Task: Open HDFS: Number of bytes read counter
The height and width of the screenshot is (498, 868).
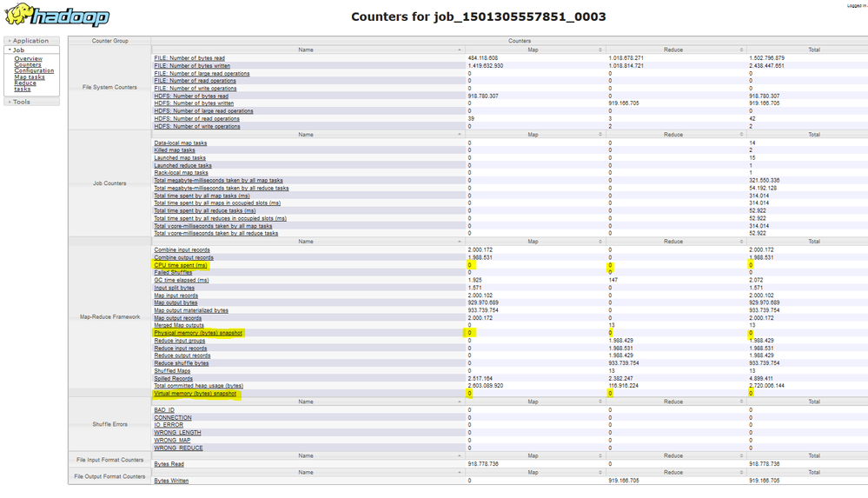Action: [x=191, y=96]
